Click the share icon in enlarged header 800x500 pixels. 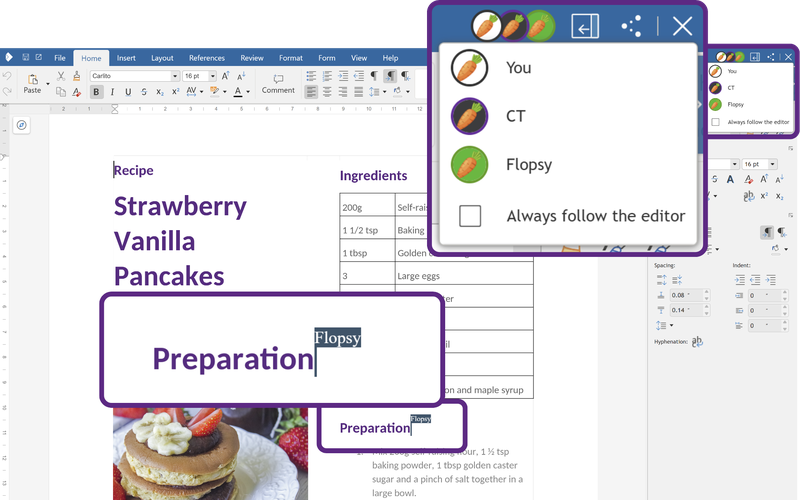[631, 26]
